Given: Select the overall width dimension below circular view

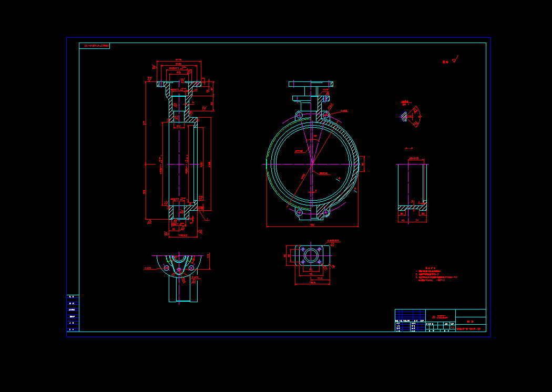Looking at the screenshot, I should click(312, 226).
